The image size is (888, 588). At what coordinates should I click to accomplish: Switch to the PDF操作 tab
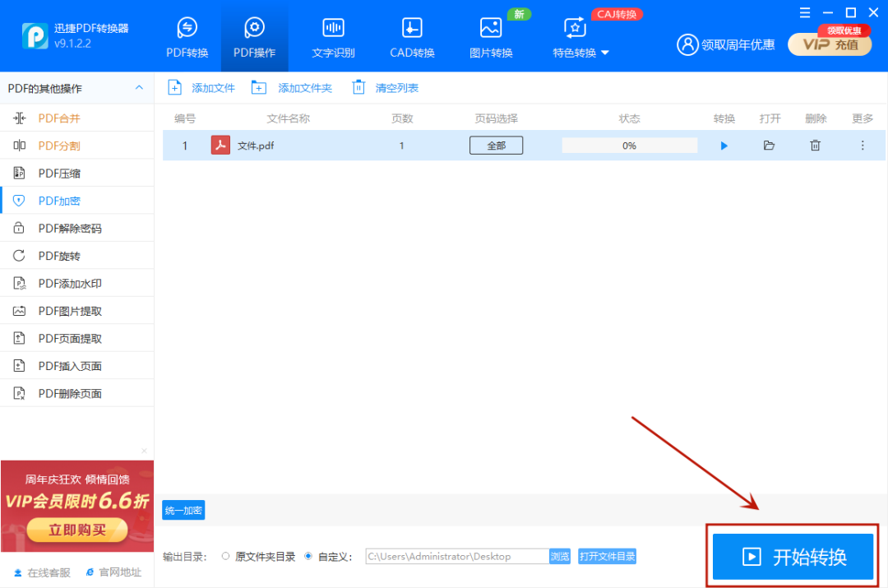pyautogui.click(x=254, y=37)
